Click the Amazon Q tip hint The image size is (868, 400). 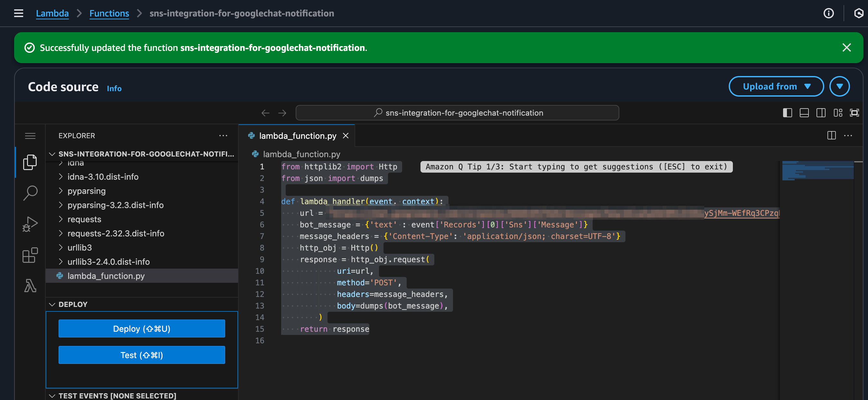coord(576,167)
